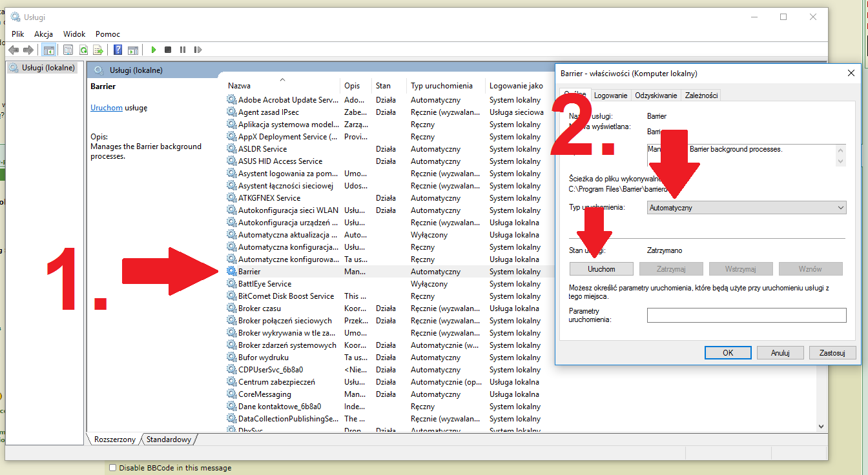The image size is (868, 475).
Task: Click the Export List toolbar icon
Action: click(x=98, y=50)
